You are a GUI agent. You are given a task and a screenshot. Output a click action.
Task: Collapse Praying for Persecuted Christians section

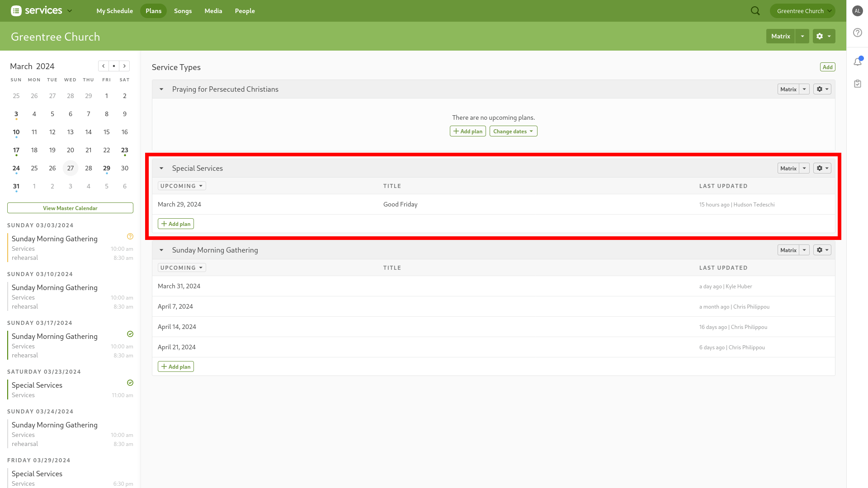tap(161, 89)
